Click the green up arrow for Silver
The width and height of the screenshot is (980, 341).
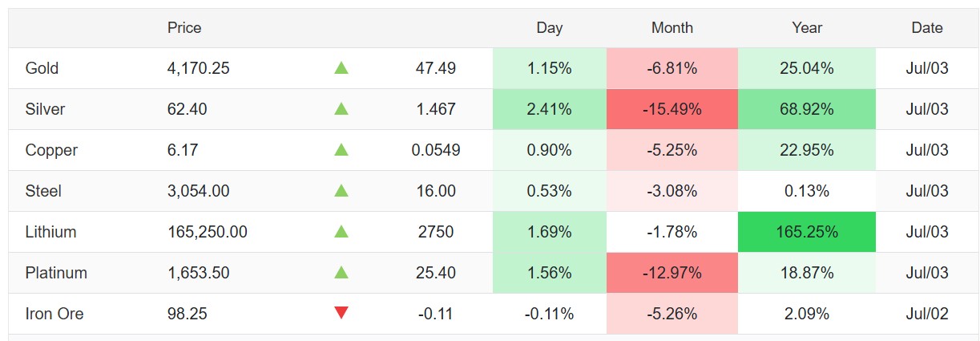341,109
